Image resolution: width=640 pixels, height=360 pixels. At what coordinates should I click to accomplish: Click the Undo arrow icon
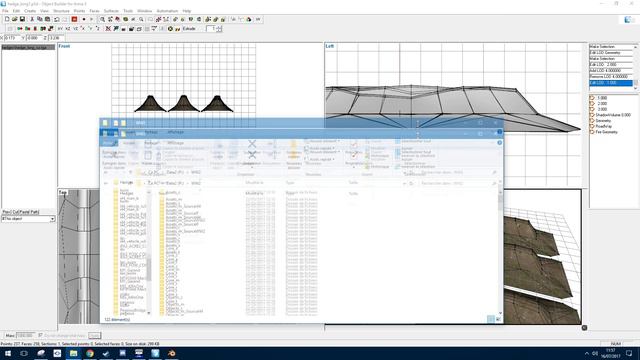[x=57, y=19]
